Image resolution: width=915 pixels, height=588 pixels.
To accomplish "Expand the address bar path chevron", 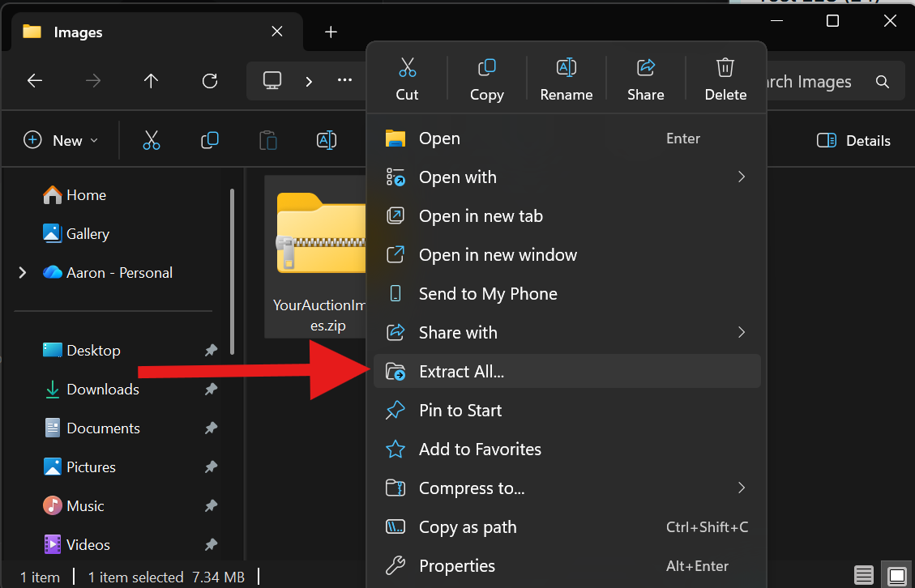I will [309, 82].
